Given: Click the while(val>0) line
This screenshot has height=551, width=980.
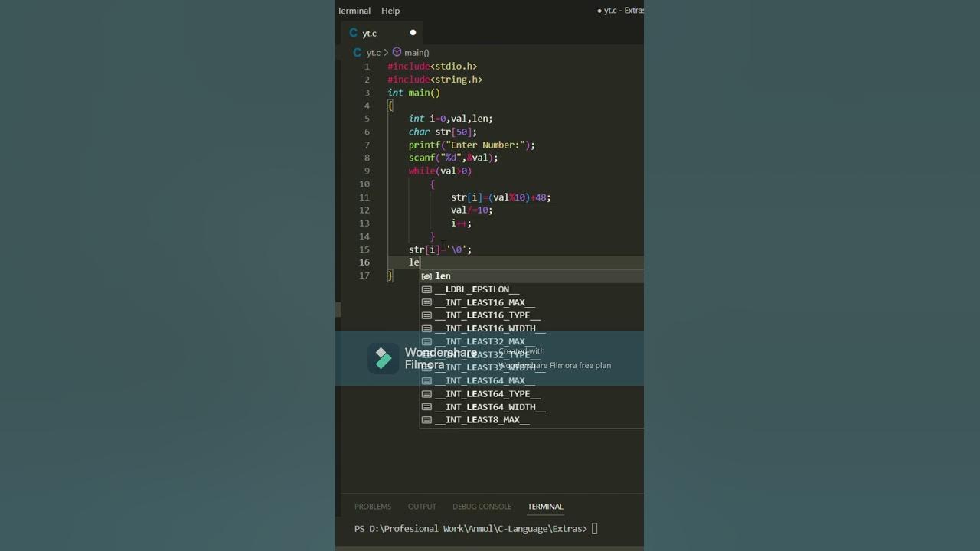Looking at the screenshot, I should coord(440,171).
